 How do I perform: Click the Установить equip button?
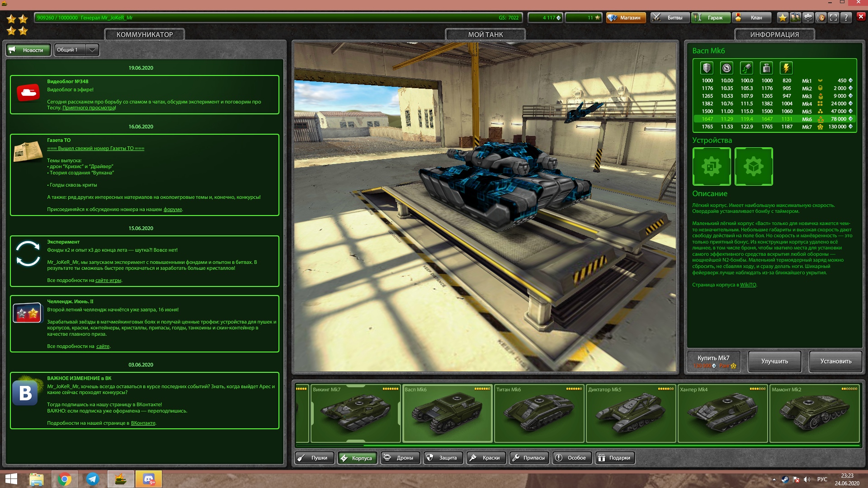click(x=835, y=361)
